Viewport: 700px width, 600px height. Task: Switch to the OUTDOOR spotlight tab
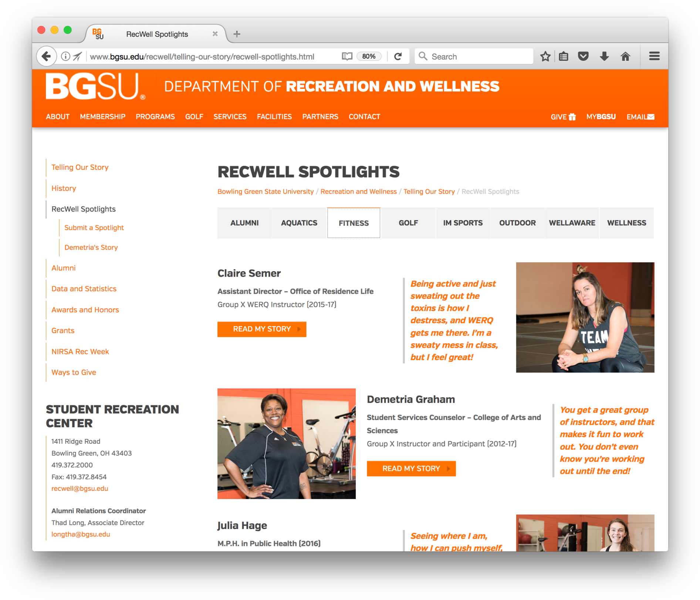pyautogui.click(x=517, y=223)
